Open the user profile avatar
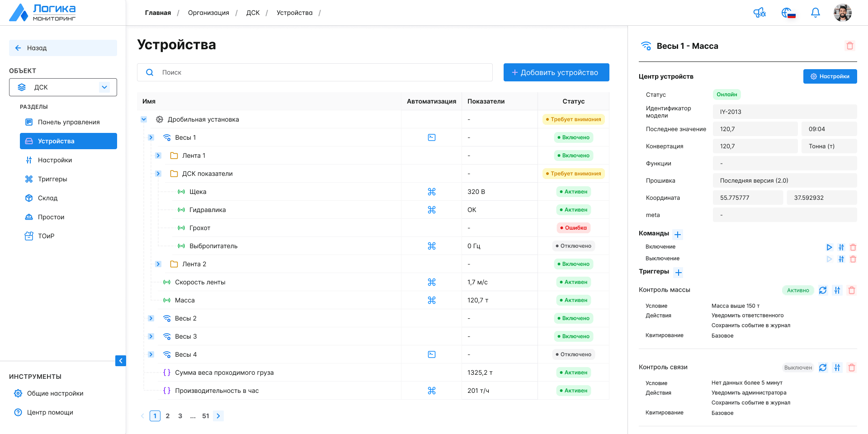This screenshot has height=434, width=868. pyautogui.click(x=843, y=13)
